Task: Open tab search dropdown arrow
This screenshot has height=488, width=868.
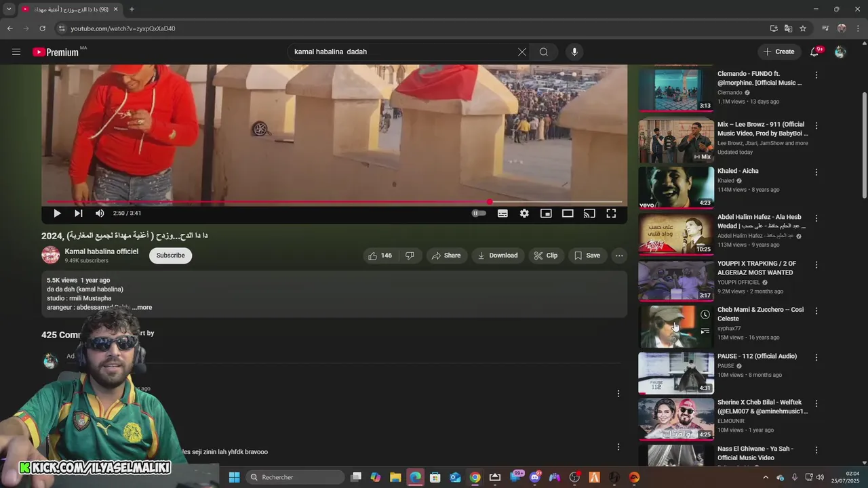Action: [9, 9]
